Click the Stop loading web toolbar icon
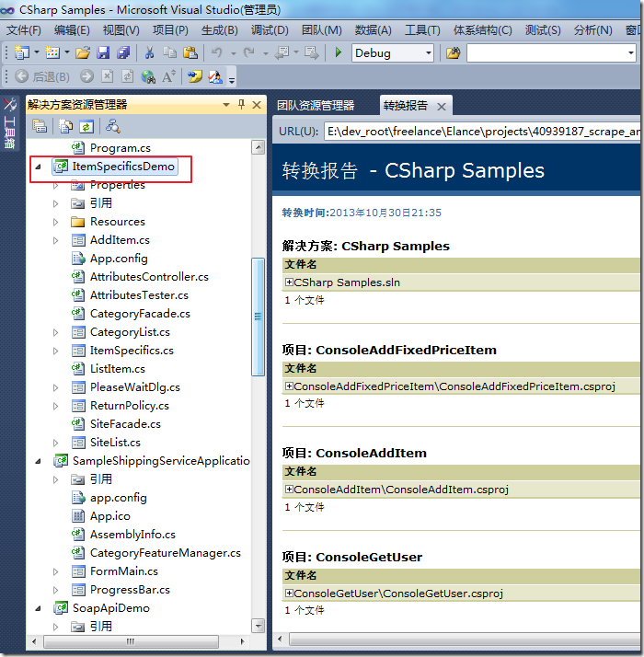The image size is (644, 657). point(108,76)
